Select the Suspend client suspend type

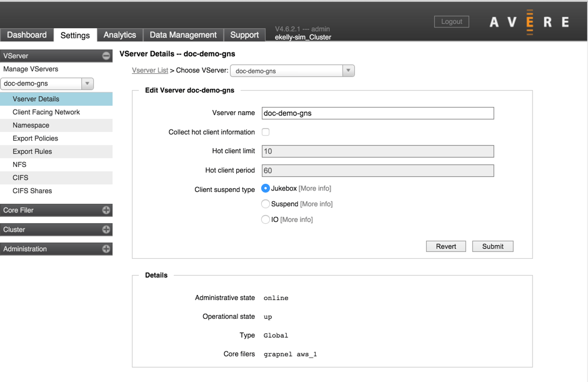click(x=265, y=204)
